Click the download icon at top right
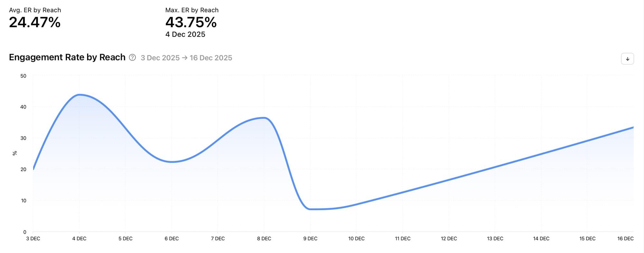Screen dimensions: 644x253 tap(627, 59)
